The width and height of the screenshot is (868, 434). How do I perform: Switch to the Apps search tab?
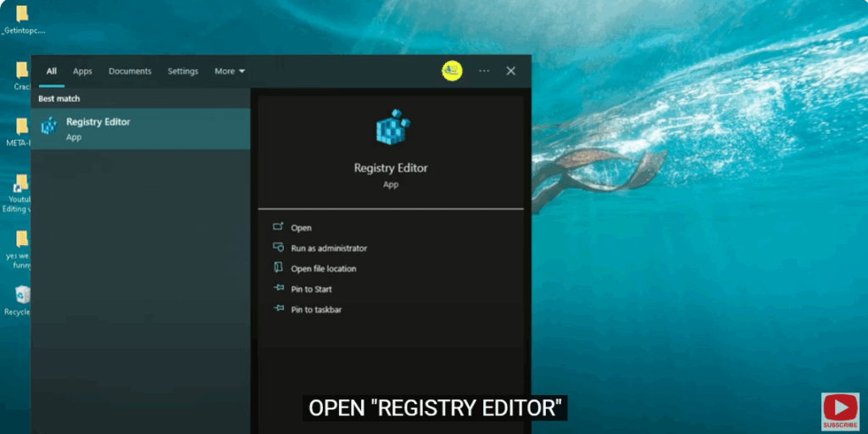(x=82, y=71)
